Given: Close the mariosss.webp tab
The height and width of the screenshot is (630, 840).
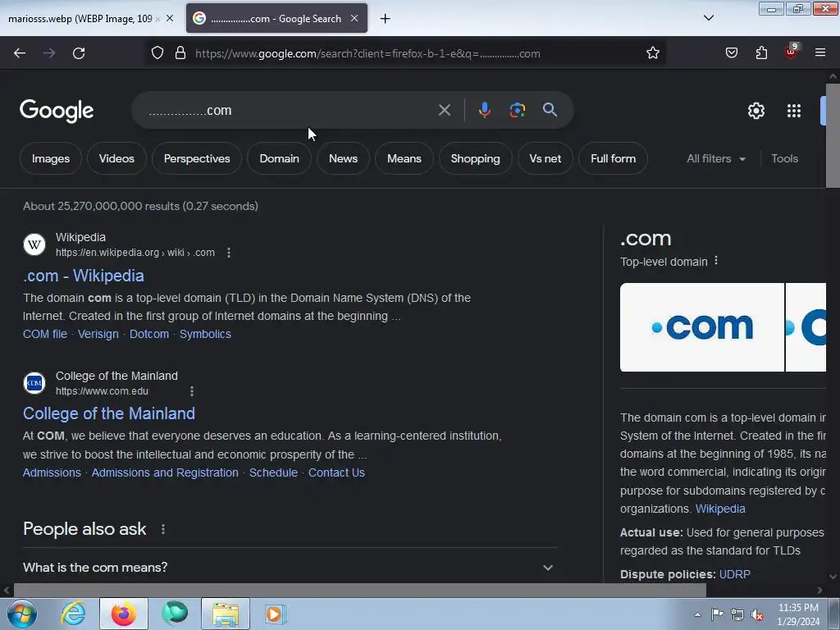Looking at the screenshot, I should click(x=170, y=19).
